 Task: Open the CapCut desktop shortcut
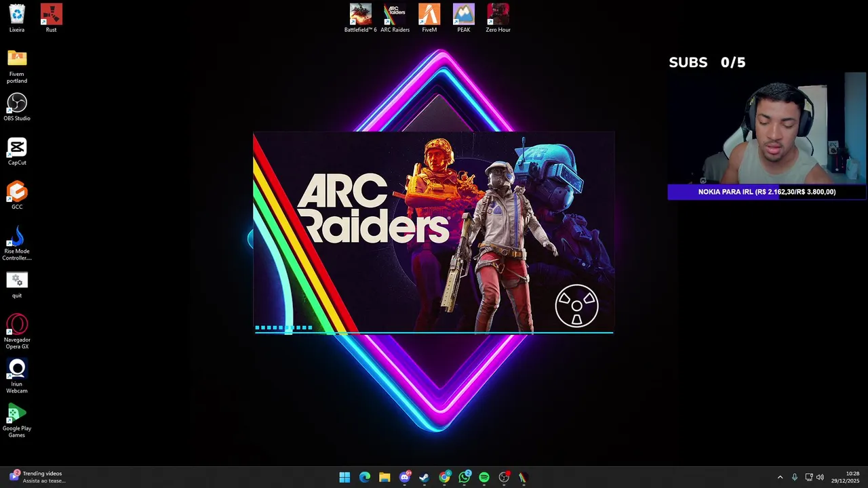point(17,151)
